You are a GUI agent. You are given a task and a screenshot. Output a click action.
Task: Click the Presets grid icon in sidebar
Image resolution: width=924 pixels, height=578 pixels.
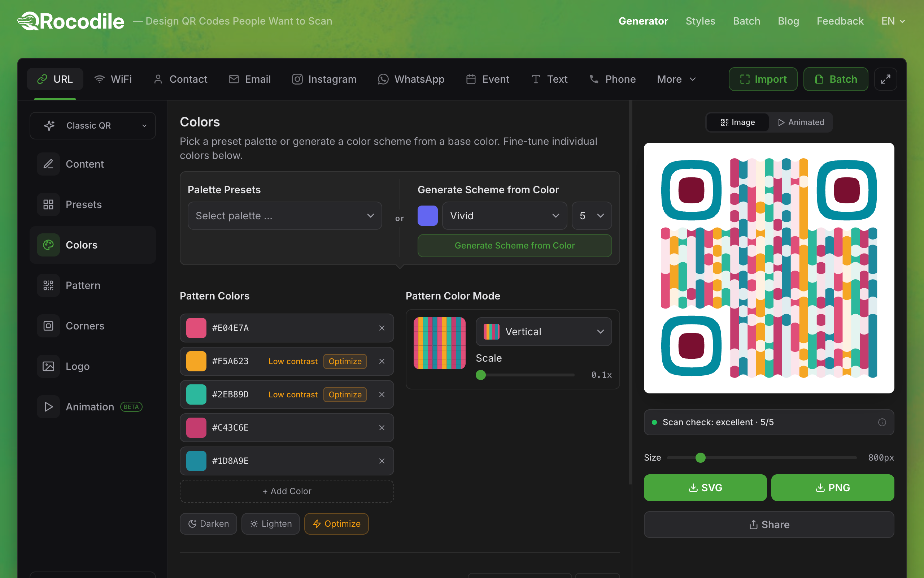tap(48, 204)
